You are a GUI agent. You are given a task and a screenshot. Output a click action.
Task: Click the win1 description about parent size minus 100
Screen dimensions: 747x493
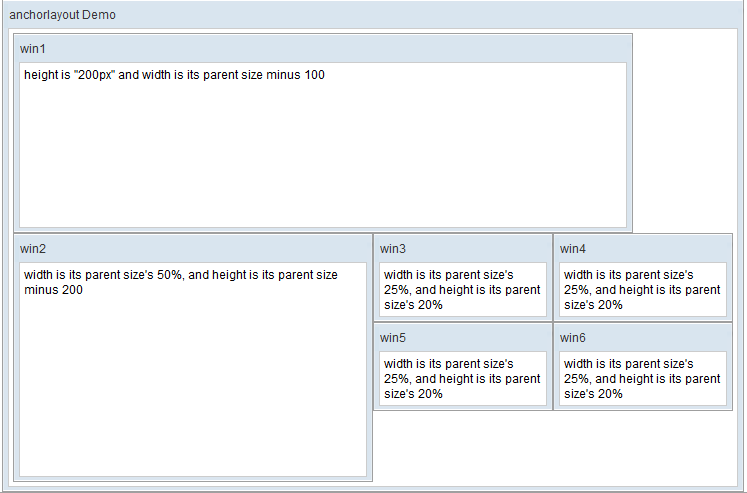pyautogui.click(x=174, y=75)
